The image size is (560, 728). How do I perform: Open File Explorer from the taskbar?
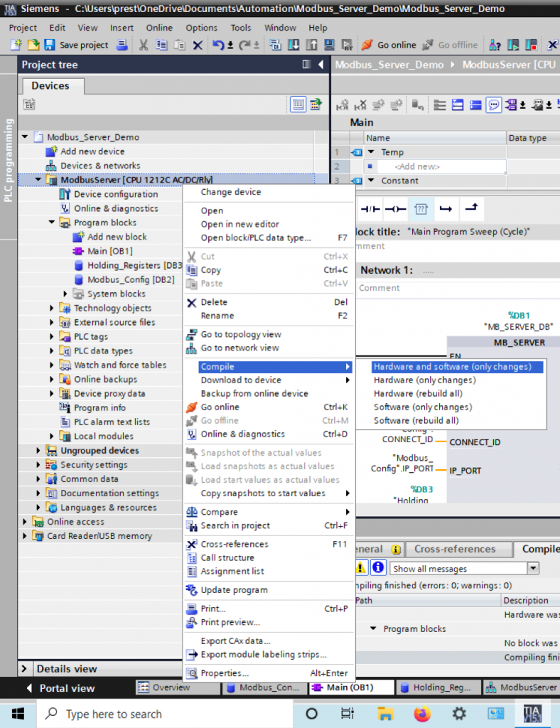[x=385, y=714]
